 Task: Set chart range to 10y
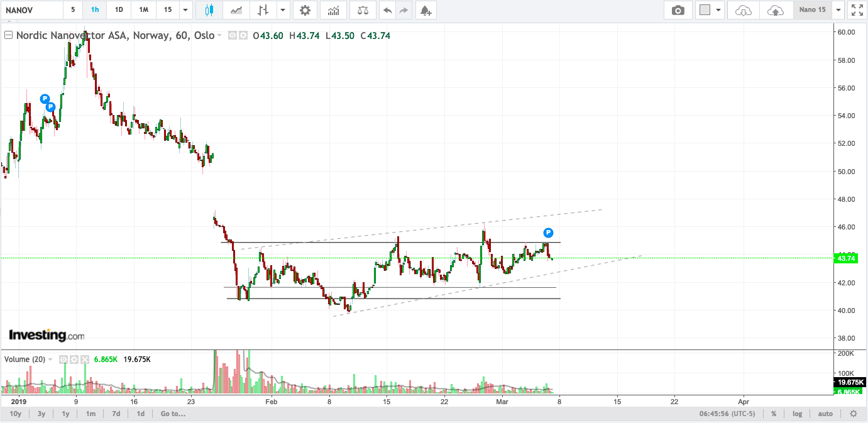[15, 414]
